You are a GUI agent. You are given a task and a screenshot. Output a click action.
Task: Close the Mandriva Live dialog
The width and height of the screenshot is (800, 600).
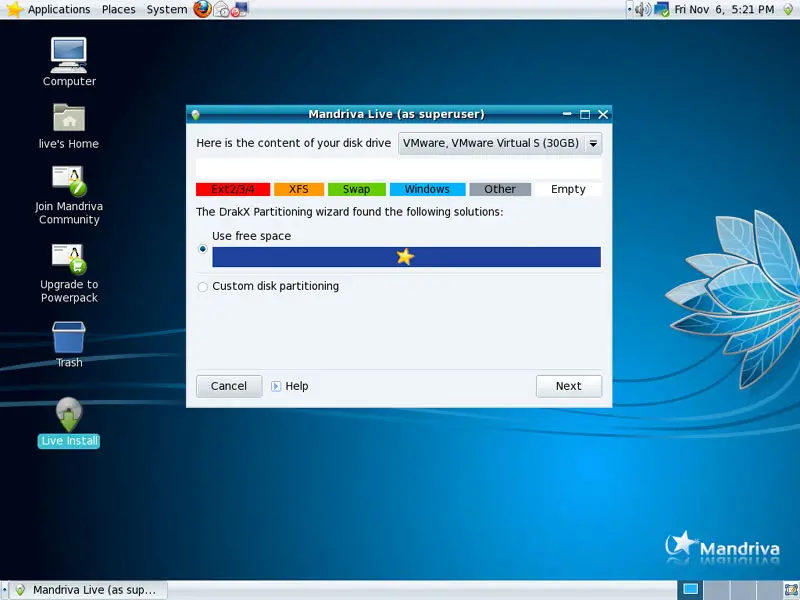[x=603, y=114]
